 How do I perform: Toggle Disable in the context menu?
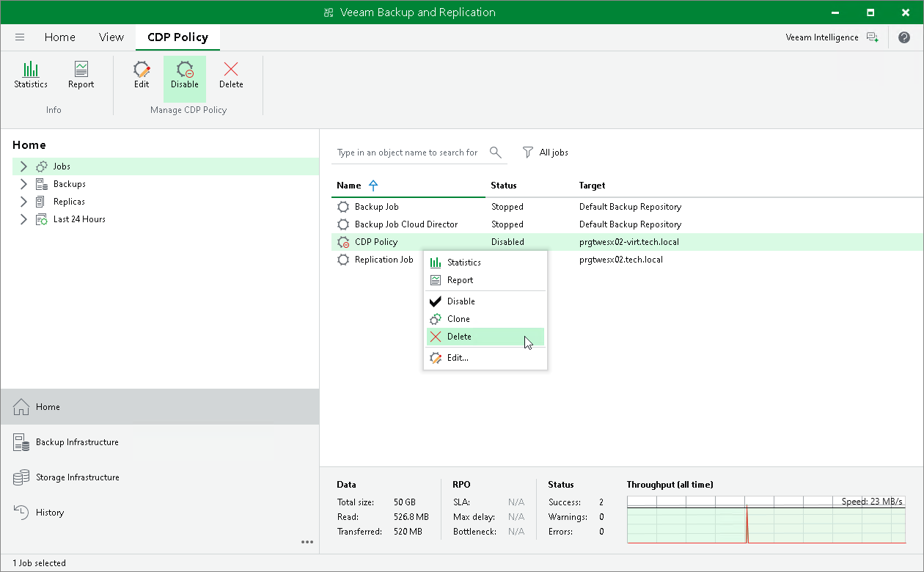[x=485, y=301]
